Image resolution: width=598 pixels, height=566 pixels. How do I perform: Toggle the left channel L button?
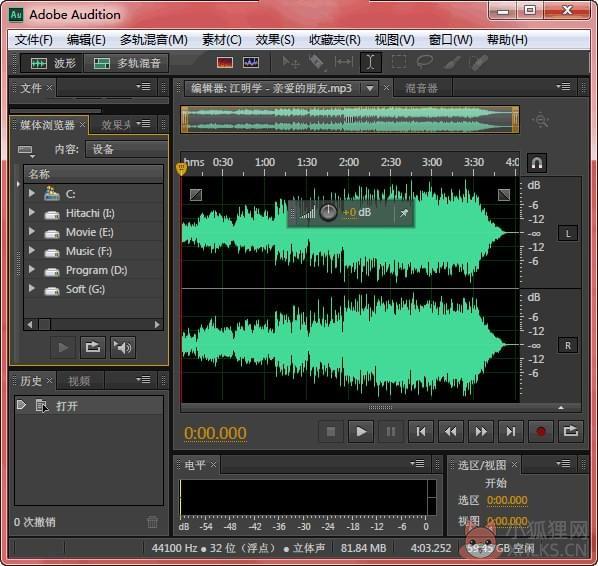[568, 233]
